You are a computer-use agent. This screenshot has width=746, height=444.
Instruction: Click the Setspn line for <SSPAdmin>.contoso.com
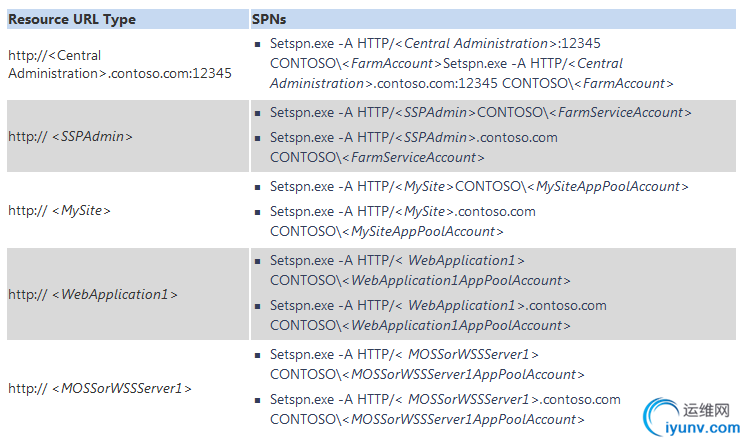tap(413, 147)
